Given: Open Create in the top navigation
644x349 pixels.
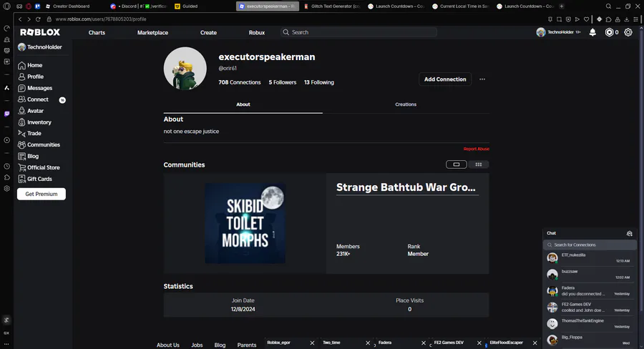Looking at the screenshot, I should pos(208,32).
